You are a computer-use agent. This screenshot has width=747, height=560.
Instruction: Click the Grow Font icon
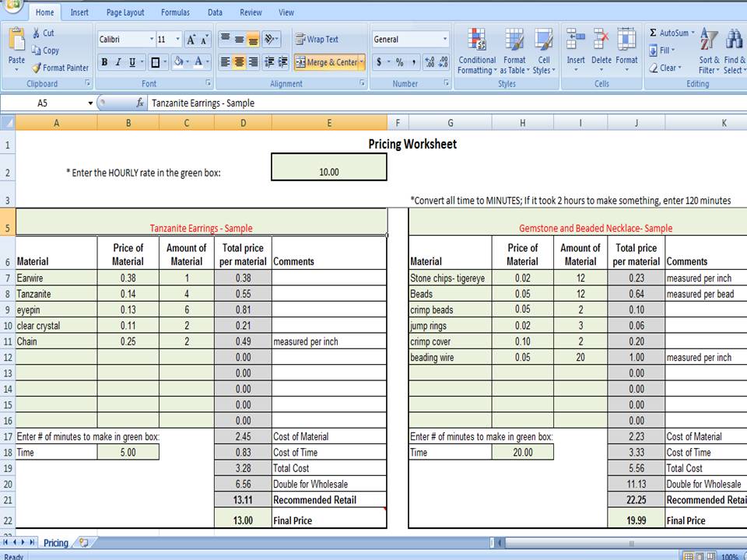click(191, 39)
